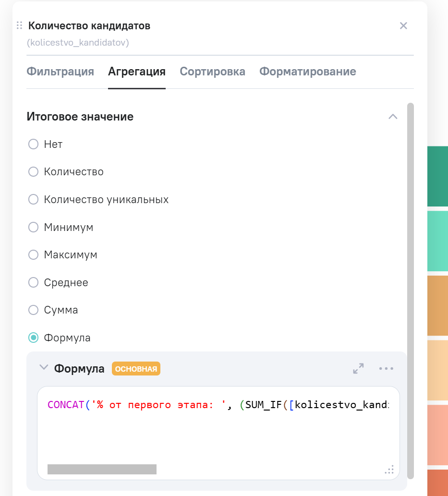The height and width of the screenshot is (496, 448).
Task: Click the light turquoise chart segment
Action: pos(437,241)
